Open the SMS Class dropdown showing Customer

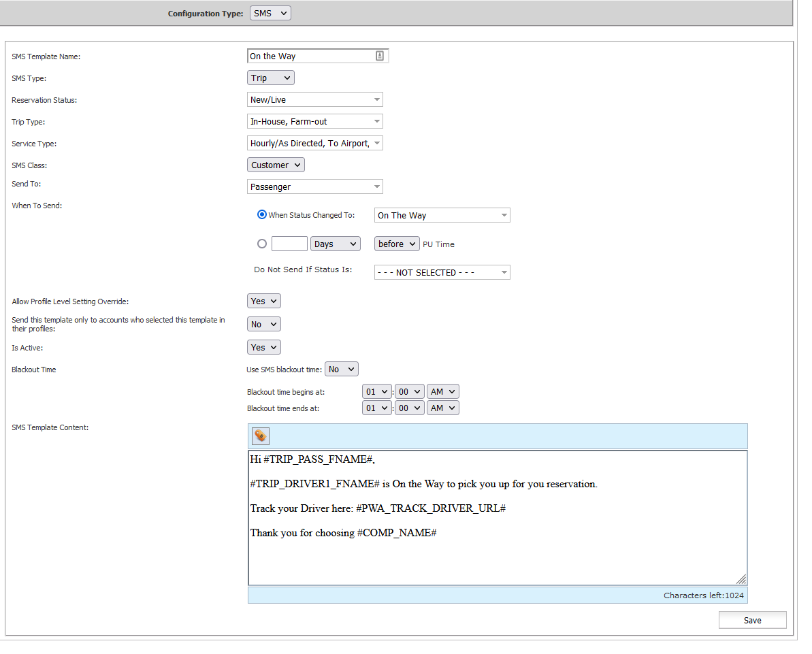click(x=276, y=165)
